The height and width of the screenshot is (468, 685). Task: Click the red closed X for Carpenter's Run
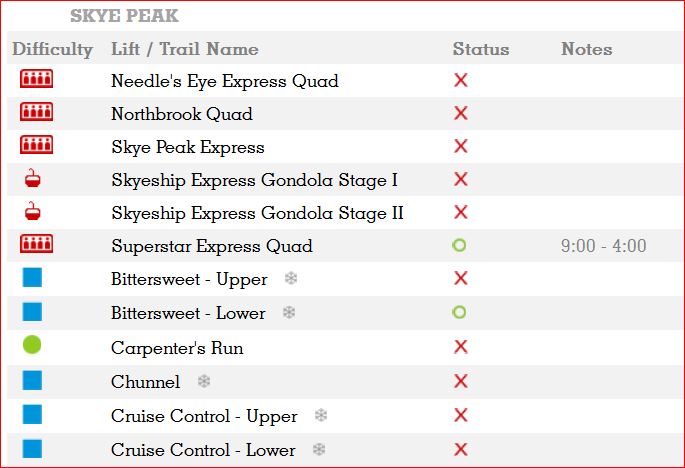point(461,347)
